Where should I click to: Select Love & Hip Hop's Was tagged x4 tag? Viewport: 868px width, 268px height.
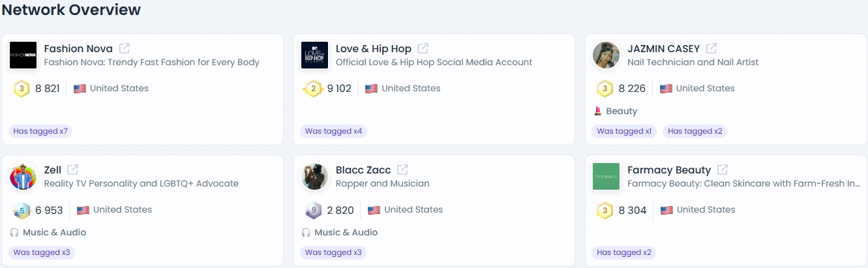click(x=334, y=131)
